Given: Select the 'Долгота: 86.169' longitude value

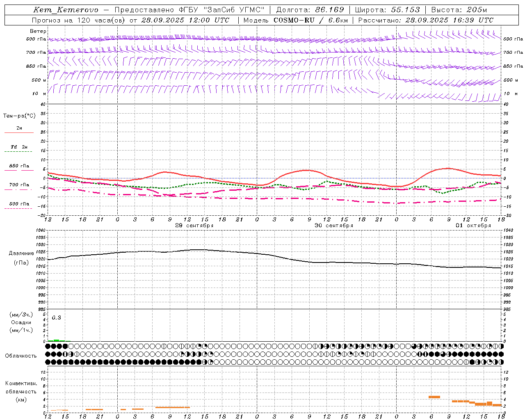Looking at the screenshot, I should [x=310, y=10].
